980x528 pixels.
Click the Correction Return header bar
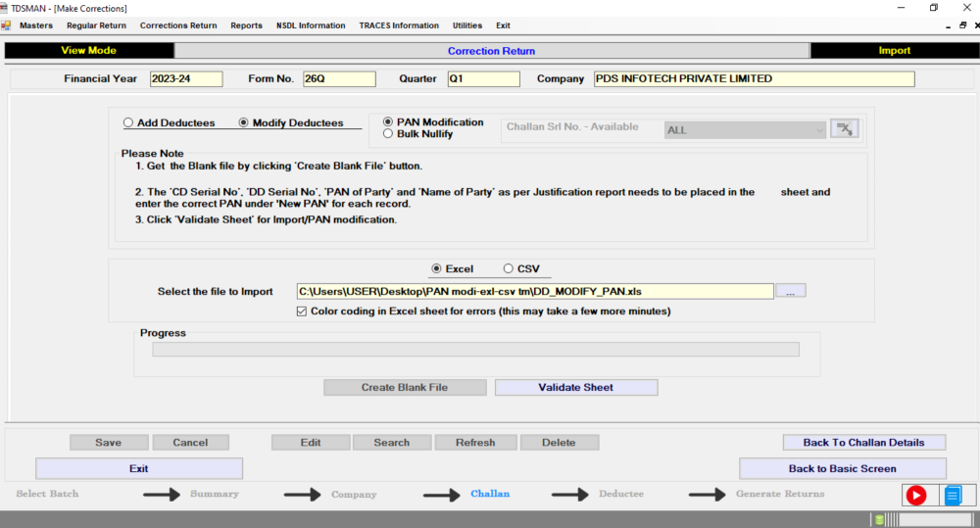point(492,51)
